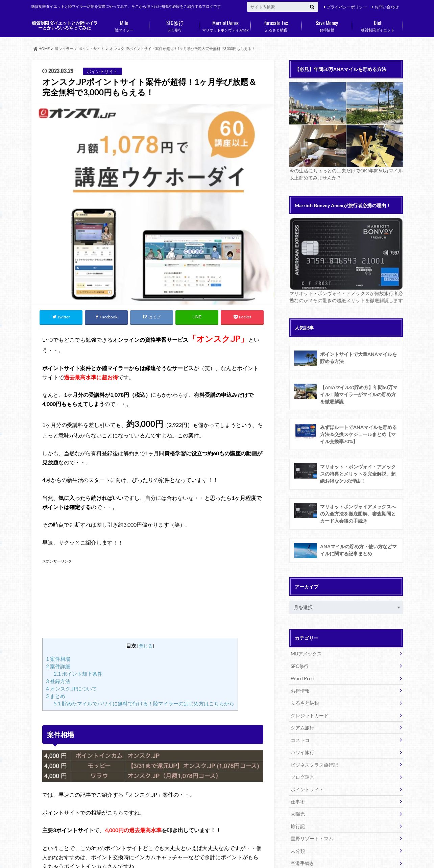Viewport: 434px width, 868px height.
Task: Open the 仕事術 category
Action: tap(346, 802)
